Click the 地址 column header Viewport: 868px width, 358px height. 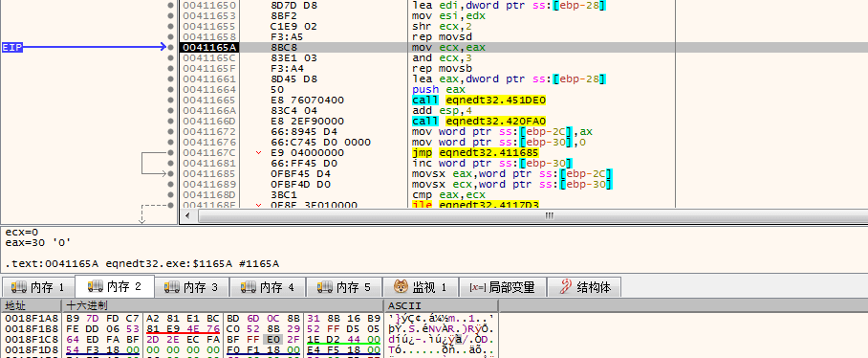(31, 306)
